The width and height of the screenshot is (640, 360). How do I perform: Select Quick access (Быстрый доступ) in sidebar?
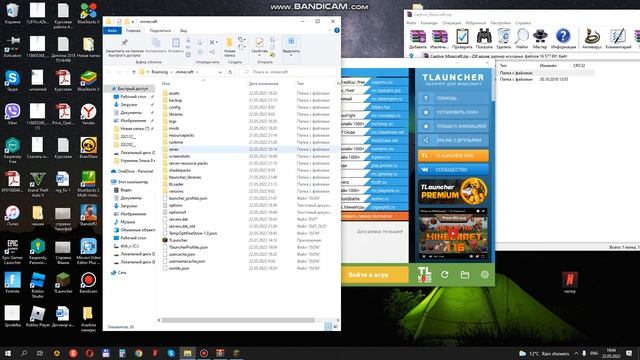tap(133, 89)
